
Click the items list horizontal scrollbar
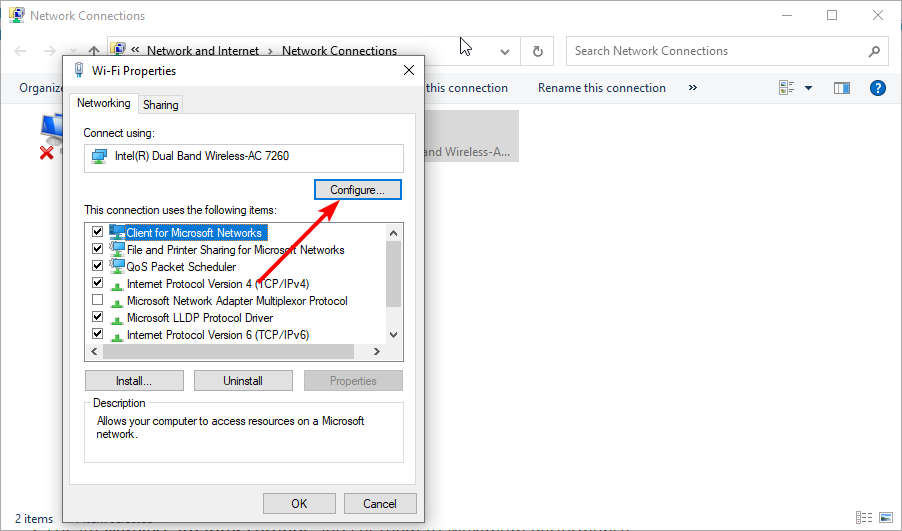(228, 352)
